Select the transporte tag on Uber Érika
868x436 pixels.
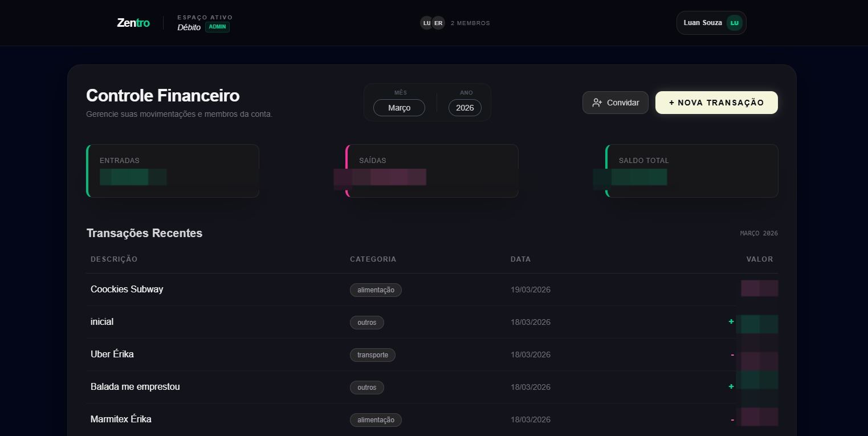click(x=372, y=354)
